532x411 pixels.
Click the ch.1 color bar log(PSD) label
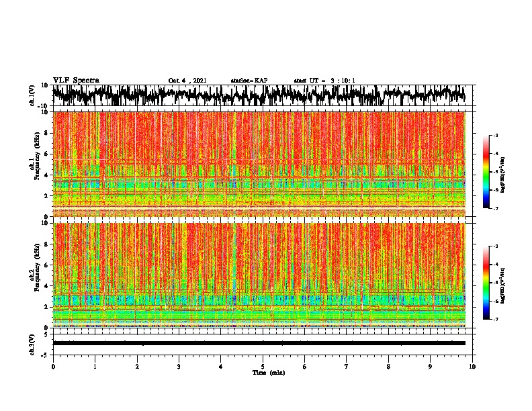click(502, 175)
